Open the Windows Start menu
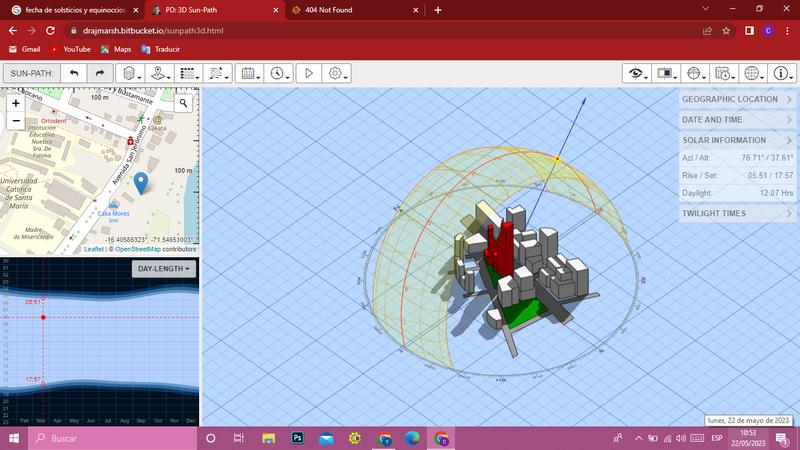Screen dimensions: 800x450 click(x=14, y=438)
